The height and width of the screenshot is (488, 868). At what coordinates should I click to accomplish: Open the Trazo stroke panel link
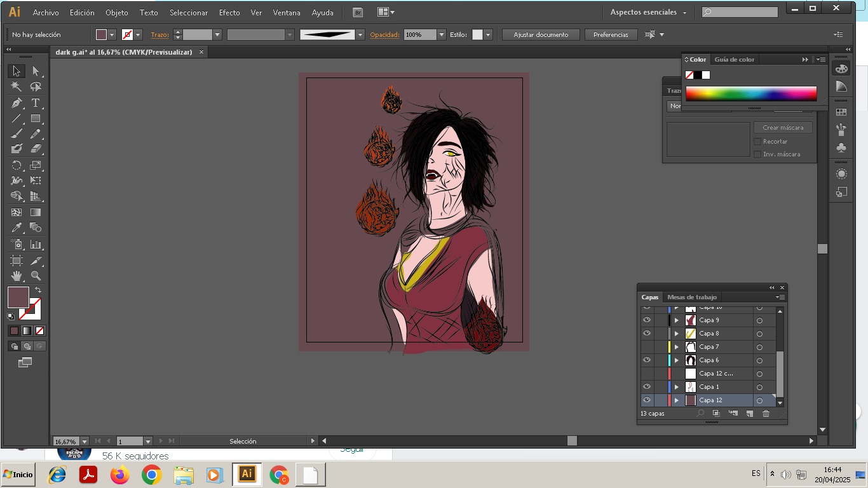pyautogui.click(x=160, y=35)
